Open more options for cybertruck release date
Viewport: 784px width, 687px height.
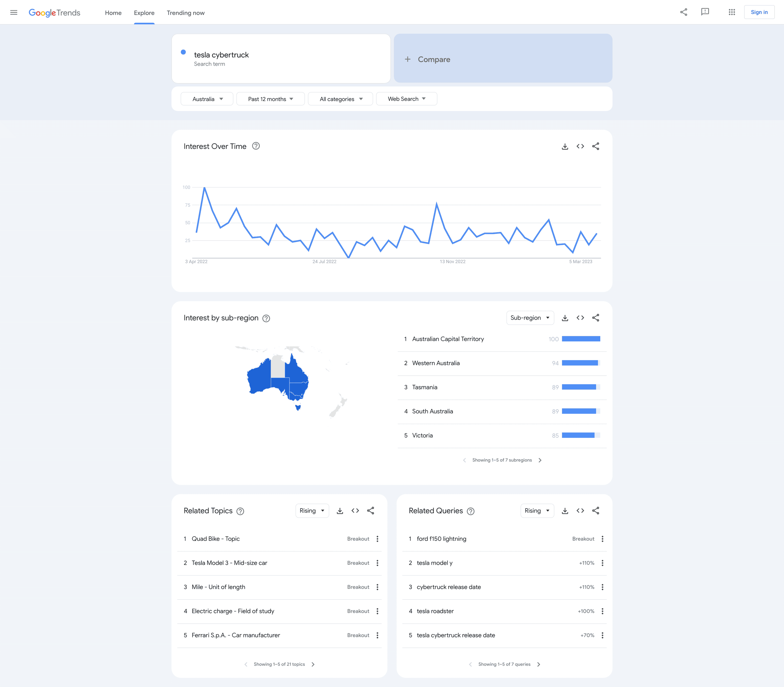point(603,587)
